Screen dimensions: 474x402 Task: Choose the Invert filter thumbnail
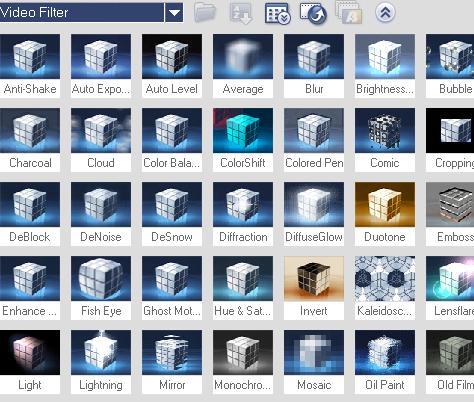click(314, 278)
